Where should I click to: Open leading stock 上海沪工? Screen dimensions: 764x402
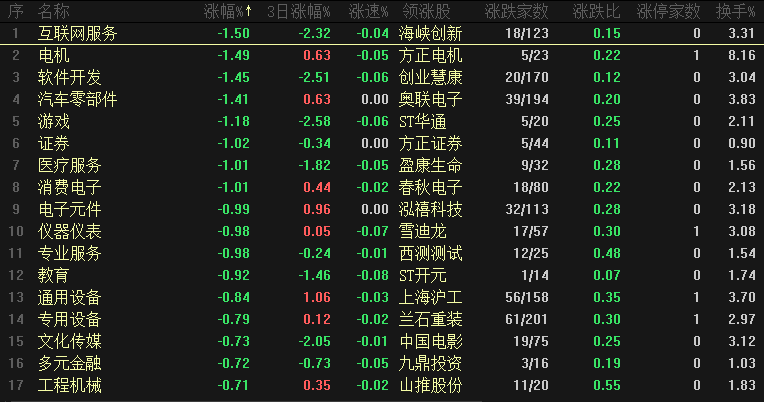tap(430, 297)
